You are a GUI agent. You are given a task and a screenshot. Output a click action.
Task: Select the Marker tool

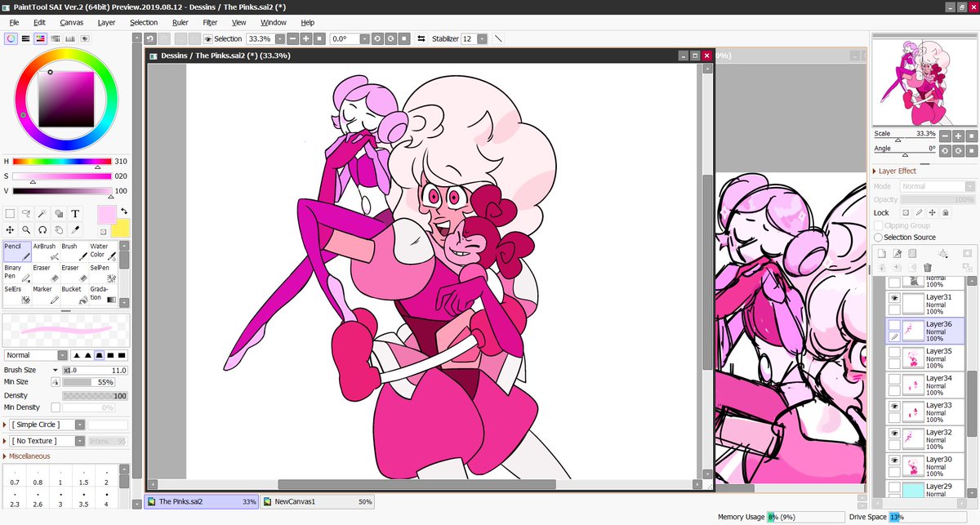click(46, 295)
